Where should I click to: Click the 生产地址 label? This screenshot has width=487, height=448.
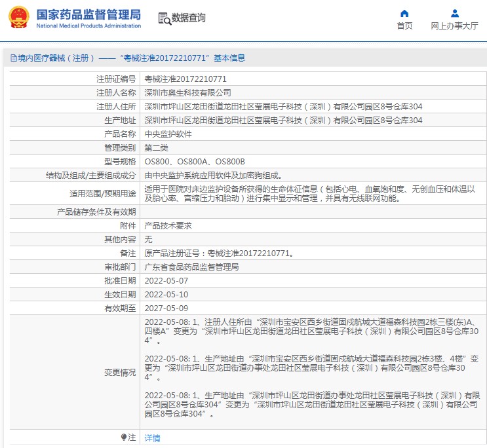tap(120, 120)
